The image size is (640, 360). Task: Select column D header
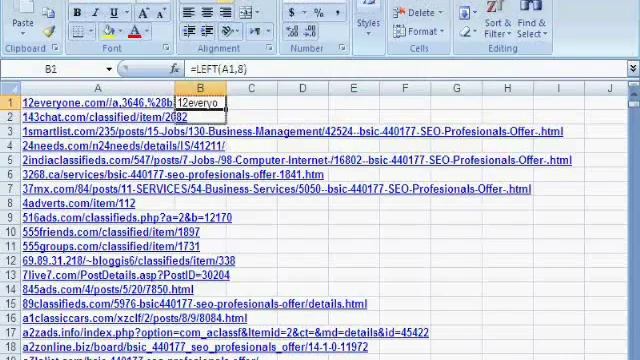click(x=302, y=88)
